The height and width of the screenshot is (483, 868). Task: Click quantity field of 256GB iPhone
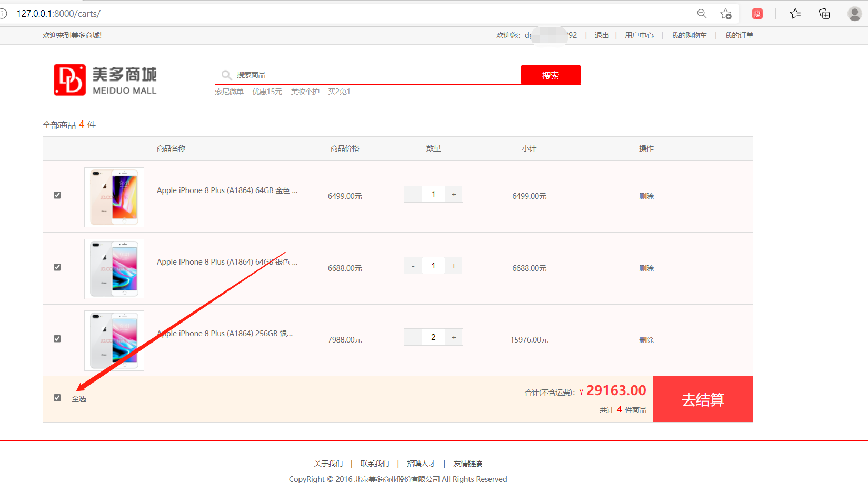(434, 337)
